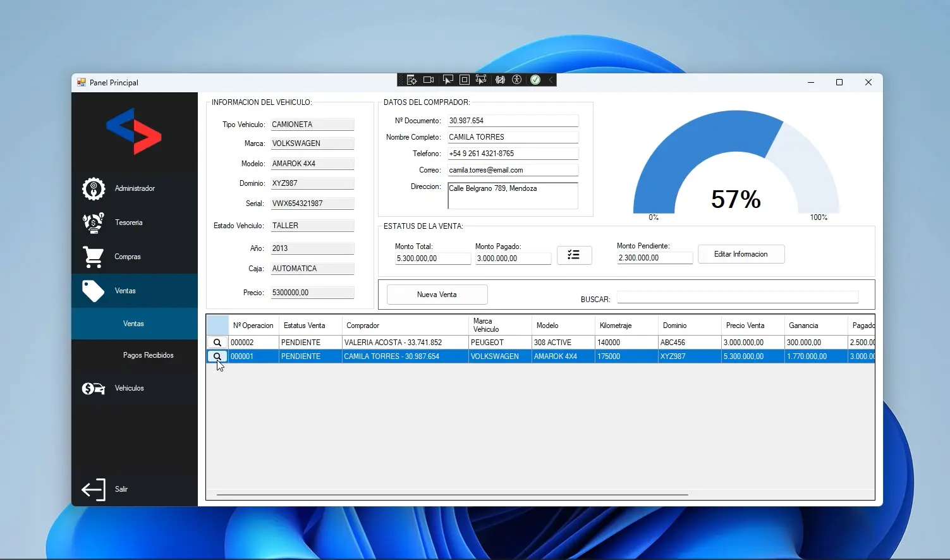Click the Telefono field
Image resolution: width=950 pixels, height=560 pixels.
pos(513,154)
